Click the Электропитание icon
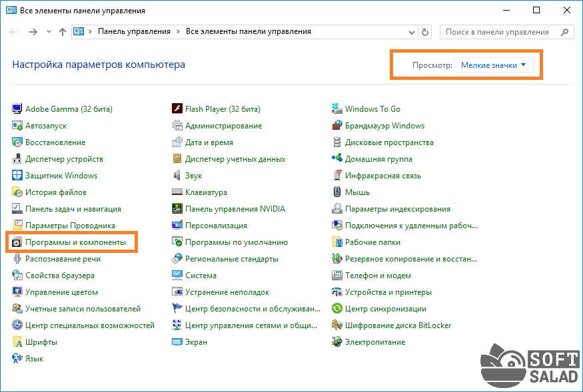583x392 pixels. pyautogui.click(x=337, y=342)
